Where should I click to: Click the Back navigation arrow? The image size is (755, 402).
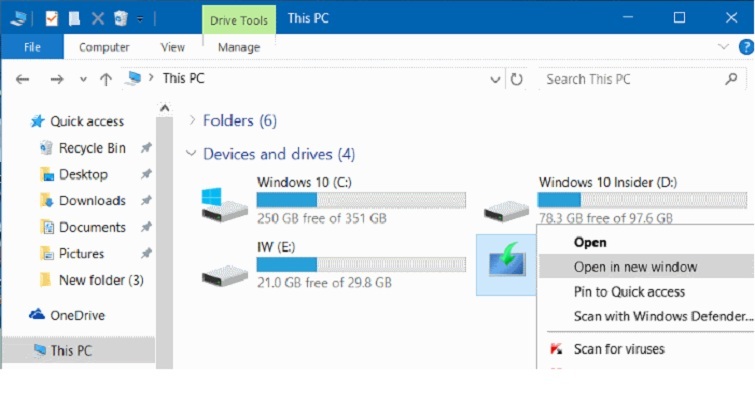point(23,79)
